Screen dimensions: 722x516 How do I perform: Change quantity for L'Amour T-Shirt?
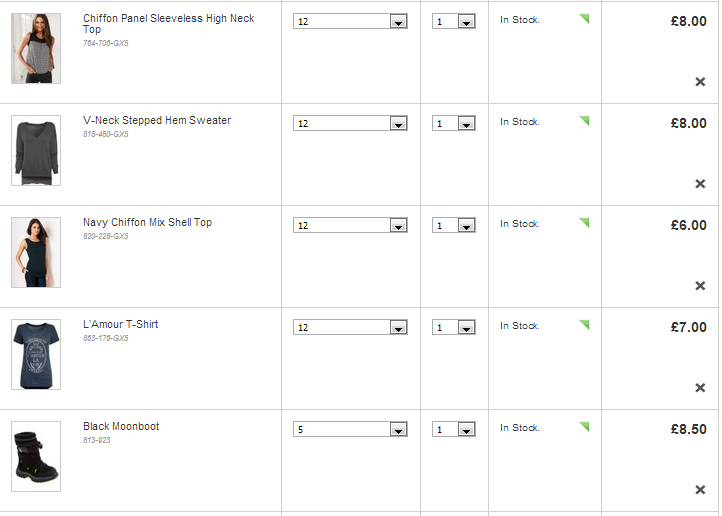(454, 327)
